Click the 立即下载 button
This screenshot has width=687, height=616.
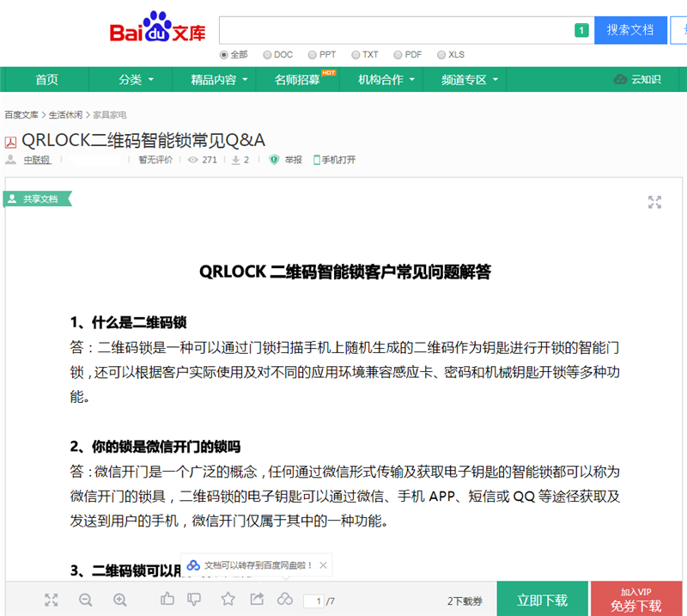pyautogui.click(x=543, y=600)
